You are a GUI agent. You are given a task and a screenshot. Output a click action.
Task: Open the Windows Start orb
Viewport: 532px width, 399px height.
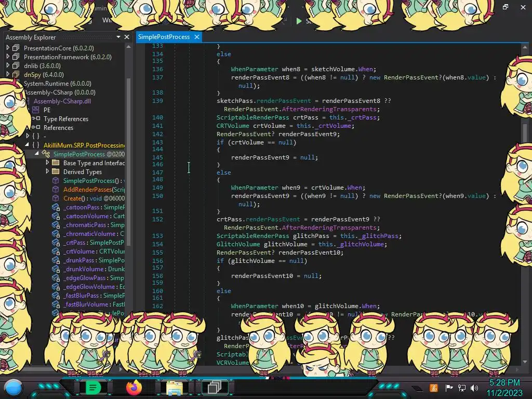14,388
